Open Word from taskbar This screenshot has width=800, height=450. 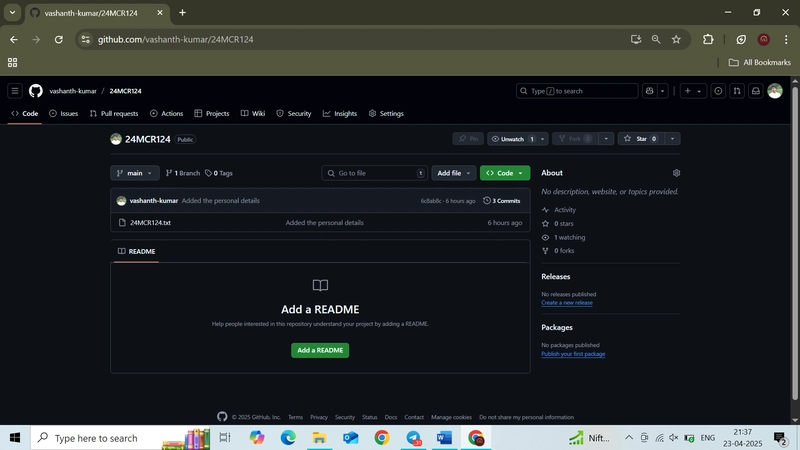point(444,438)
